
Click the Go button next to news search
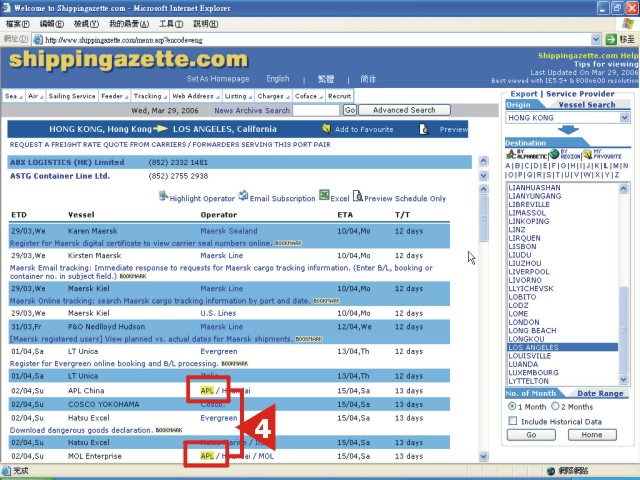pos(350,110)
